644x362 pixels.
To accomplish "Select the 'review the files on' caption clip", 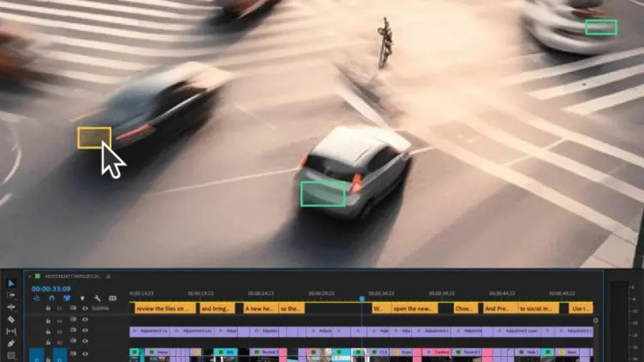I will tap(163, 308).
